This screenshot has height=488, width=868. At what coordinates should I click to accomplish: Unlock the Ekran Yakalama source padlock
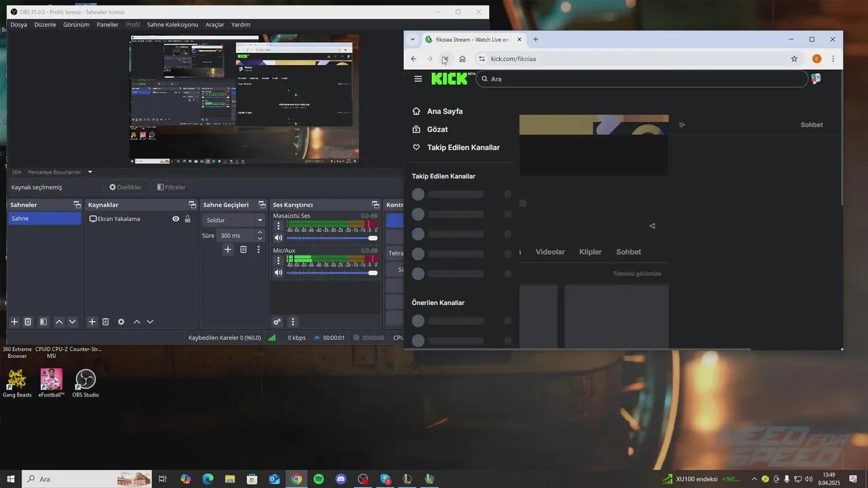(186, 218)
